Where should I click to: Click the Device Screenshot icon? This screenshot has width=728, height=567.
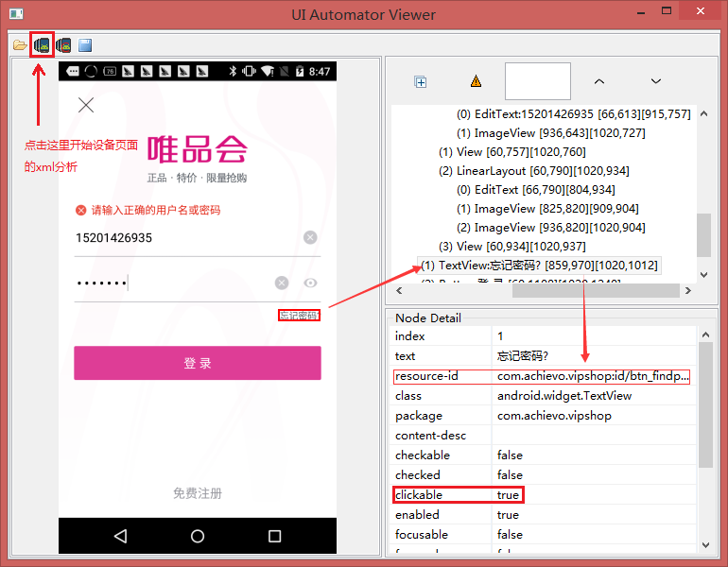[42, 44]
